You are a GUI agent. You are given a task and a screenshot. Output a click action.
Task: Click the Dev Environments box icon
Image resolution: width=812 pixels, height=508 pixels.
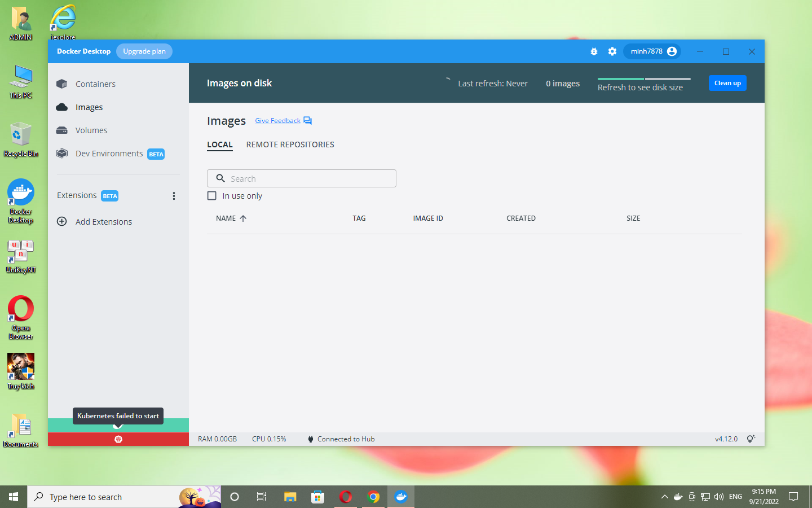pos(62,154)
